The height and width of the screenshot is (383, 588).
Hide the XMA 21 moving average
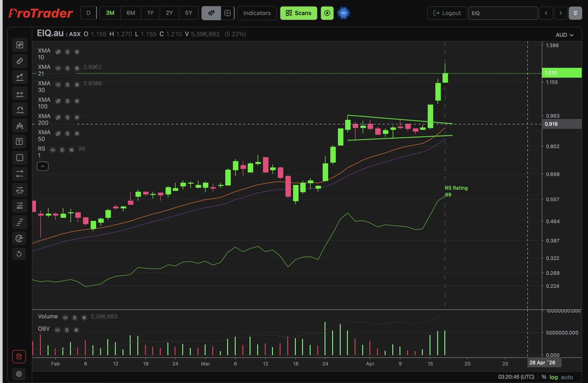tap(58, 67)
